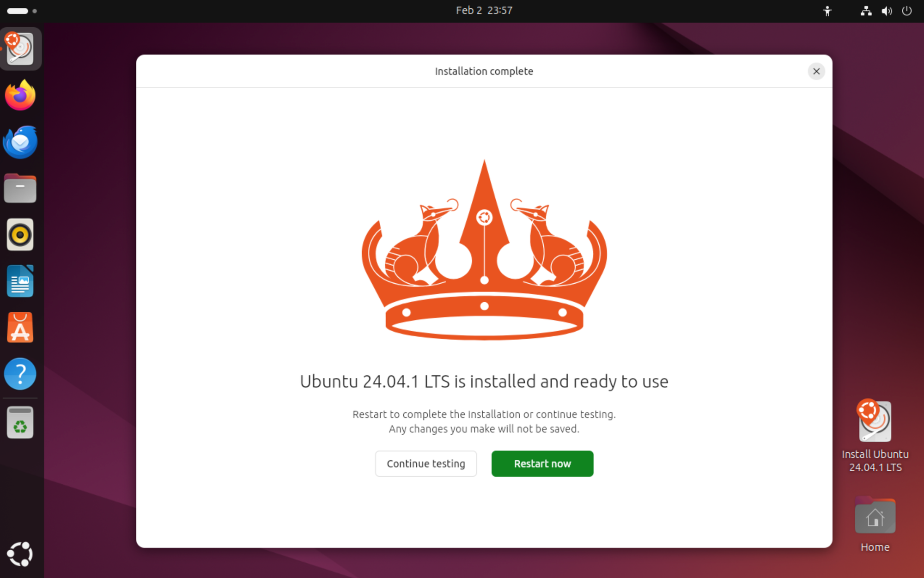The image size is (924, 578).
Task: Open the accessibility menu in top bar
Action: point(827,11)
